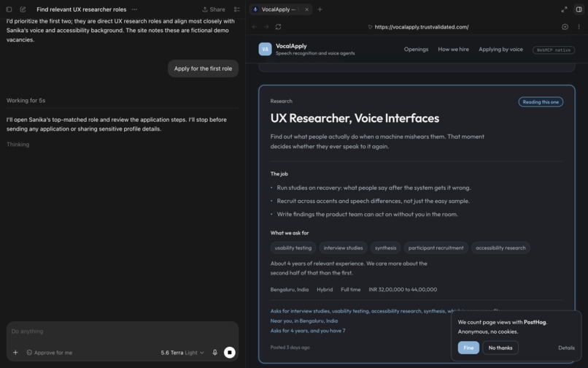
Task: Click the Bengaluru, India location text
Action: [290, 290]
